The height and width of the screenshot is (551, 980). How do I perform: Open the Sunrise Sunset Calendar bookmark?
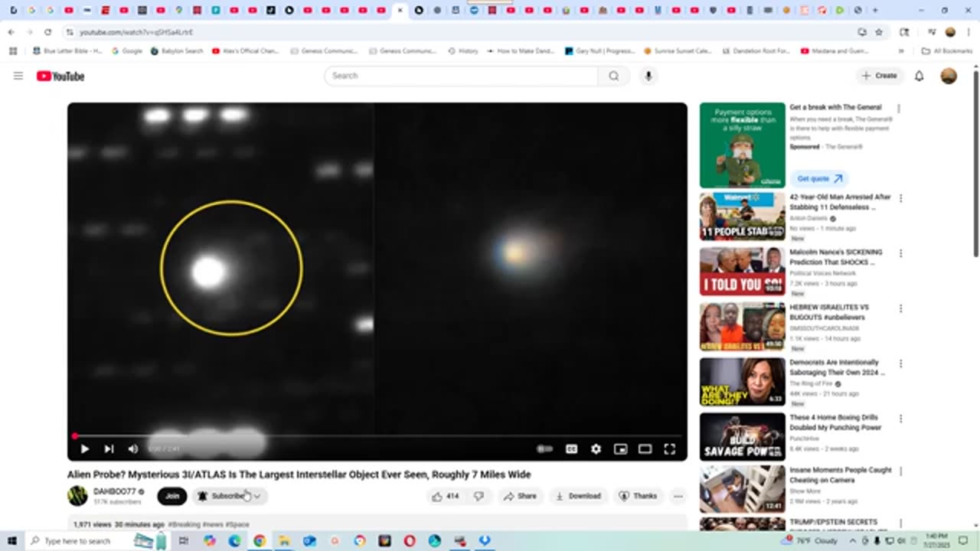(x=678, y=51)
